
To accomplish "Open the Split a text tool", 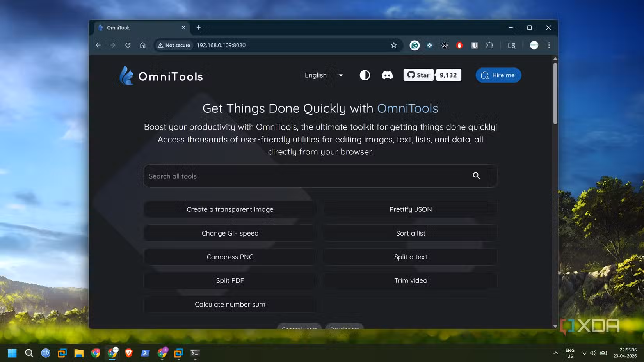I will coord(411,257).
